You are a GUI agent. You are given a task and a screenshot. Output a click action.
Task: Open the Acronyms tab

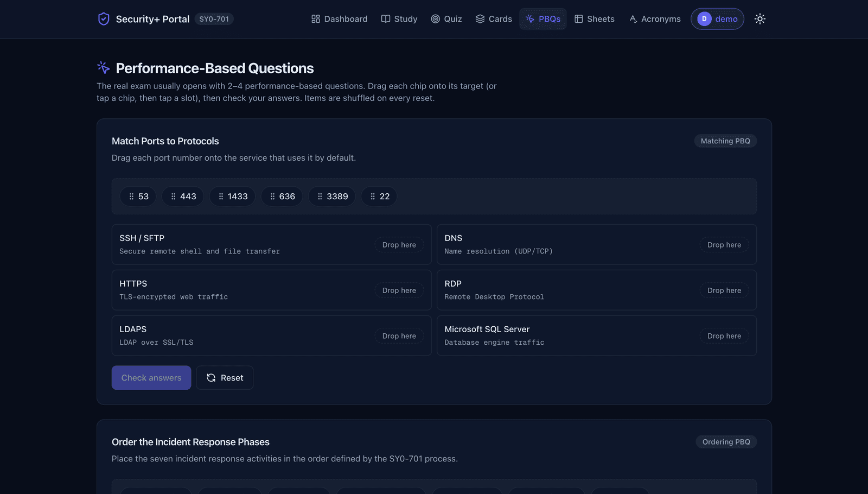pyautogui.click(x=655, y=19)
